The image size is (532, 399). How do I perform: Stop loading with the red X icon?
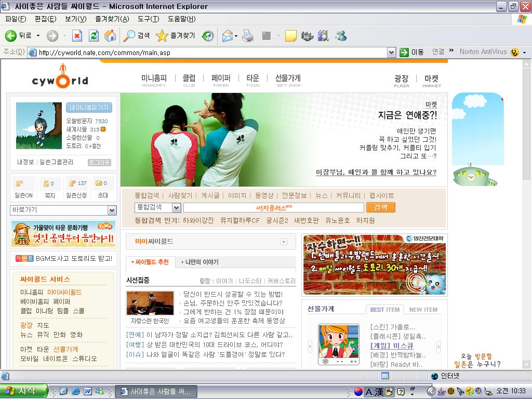click(77, 36)
